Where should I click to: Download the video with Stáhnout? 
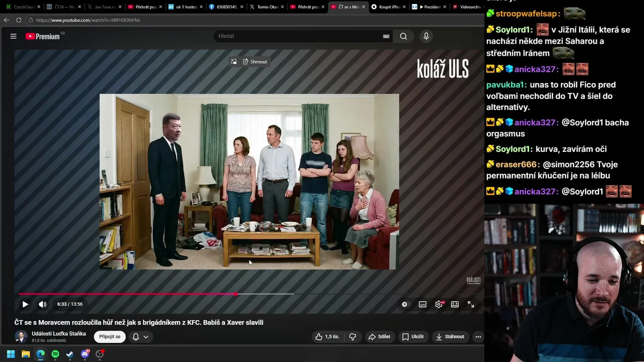[x=450, y=337]
